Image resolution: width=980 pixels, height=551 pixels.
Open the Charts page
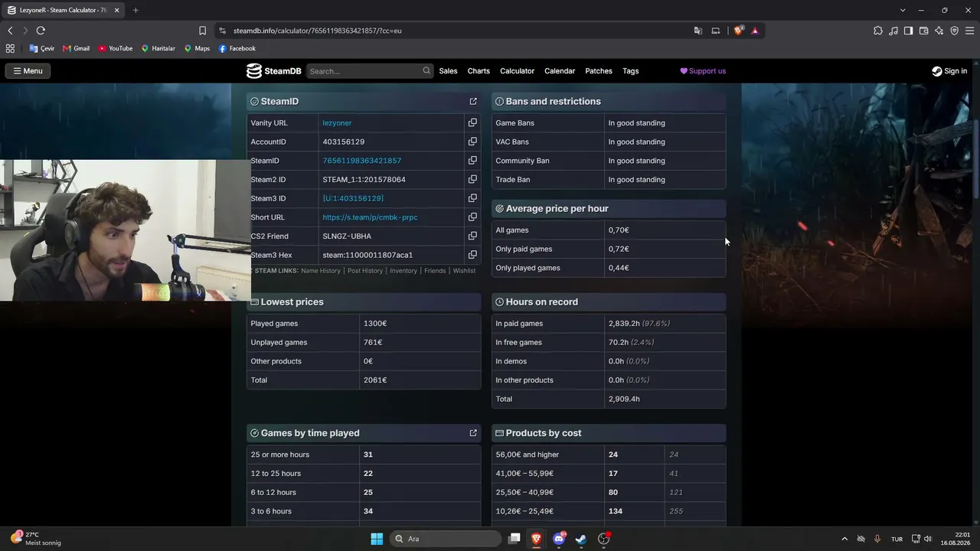[479, 71]
